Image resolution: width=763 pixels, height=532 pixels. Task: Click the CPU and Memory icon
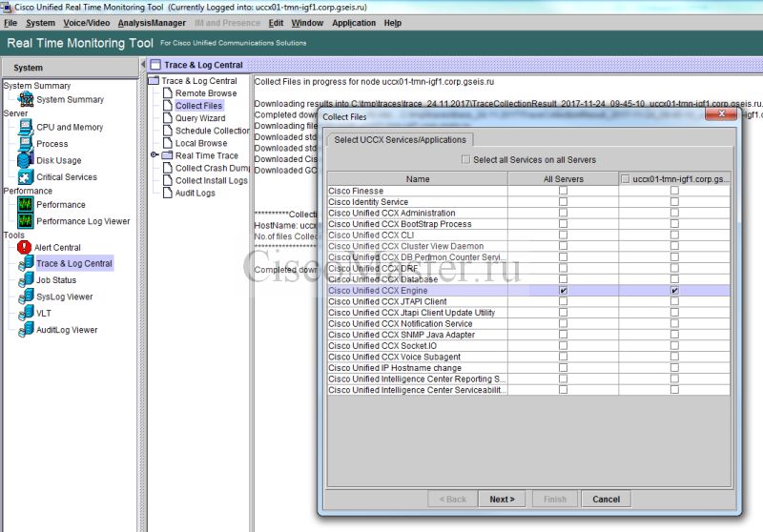[26, 127]
